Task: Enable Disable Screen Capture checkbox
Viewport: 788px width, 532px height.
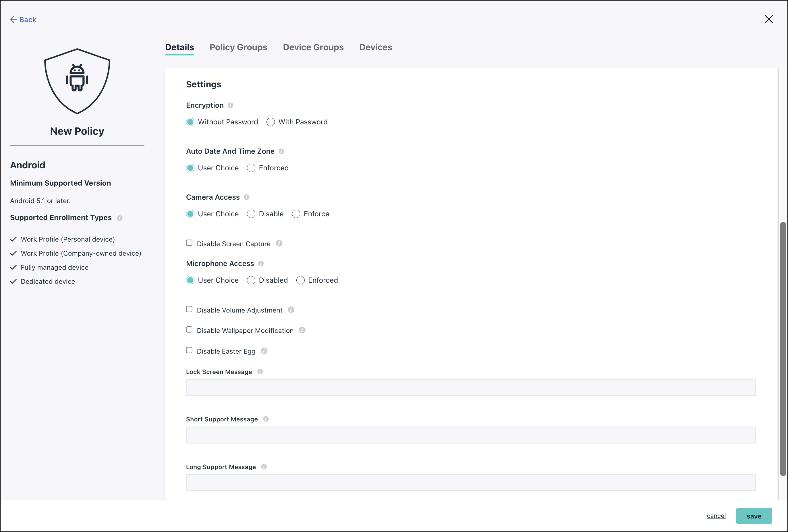Action: click(x=189, y=243)
